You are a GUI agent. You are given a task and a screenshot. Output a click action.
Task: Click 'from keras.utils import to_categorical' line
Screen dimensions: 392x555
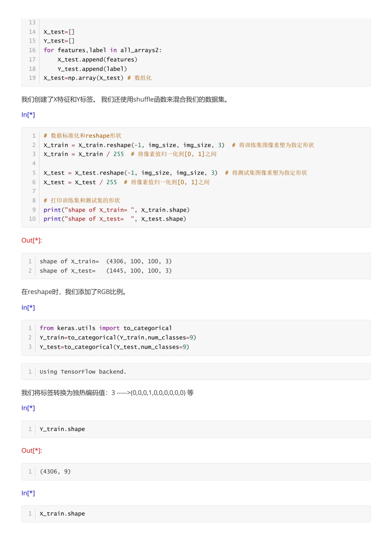[x=106, y=328]
